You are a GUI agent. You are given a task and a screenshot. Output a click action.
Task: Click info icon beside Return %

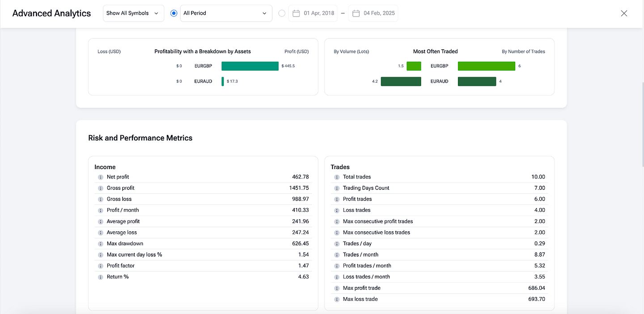(101, 277)
